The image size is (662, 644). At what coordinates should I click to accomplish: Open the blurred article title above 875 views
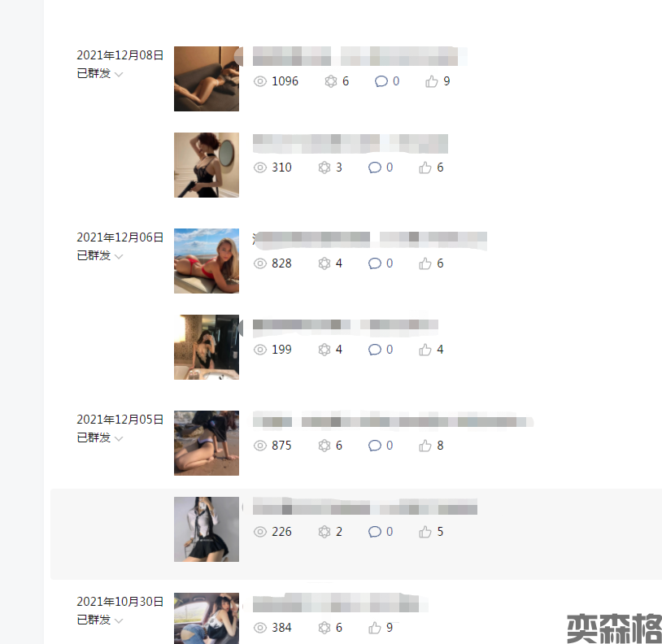click(x=393, y=421)
